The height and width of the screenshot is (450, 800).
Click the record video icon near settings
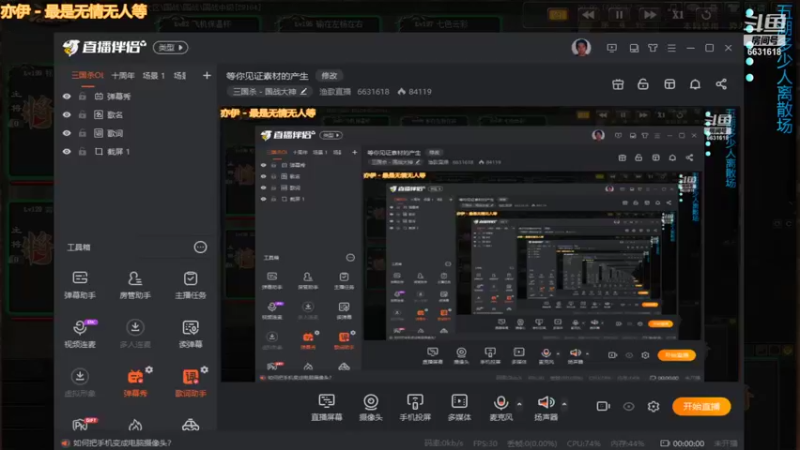coord(603,406)
